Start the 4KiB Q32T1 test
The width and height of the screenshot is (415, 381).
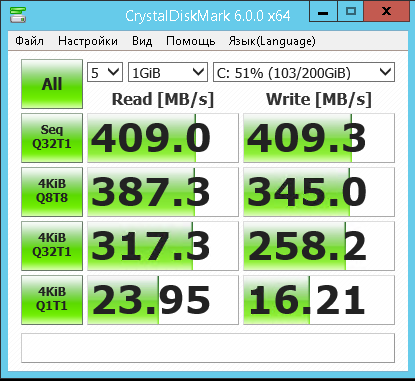pyautogui.click(x=52, y=246)
